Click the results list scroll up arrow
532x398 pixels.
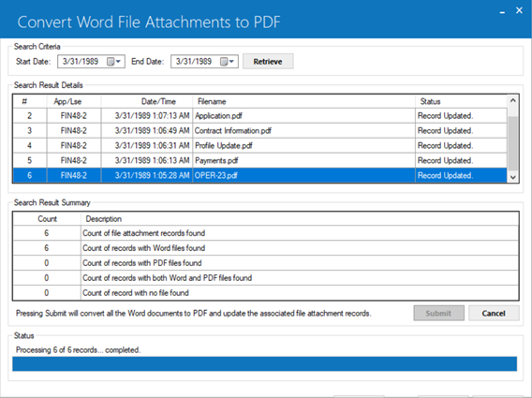513,101
